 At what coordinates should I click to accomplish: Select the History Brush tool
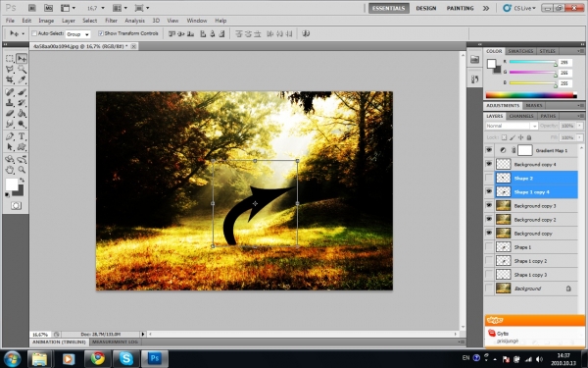[x=22, y=102]
